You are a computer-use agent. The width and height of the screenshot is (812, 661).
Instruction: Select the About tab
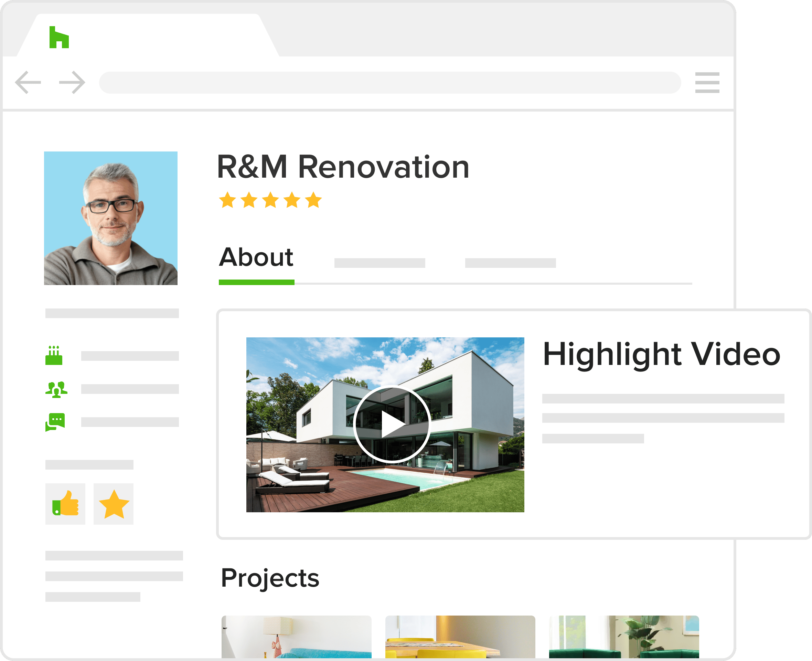[256, 258]
